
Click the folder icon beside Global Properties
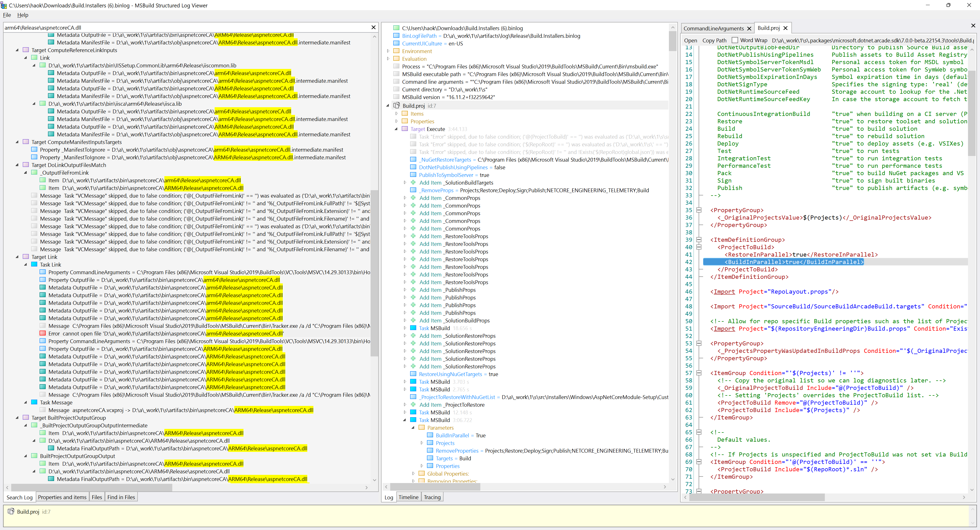[x=422, y=474]
